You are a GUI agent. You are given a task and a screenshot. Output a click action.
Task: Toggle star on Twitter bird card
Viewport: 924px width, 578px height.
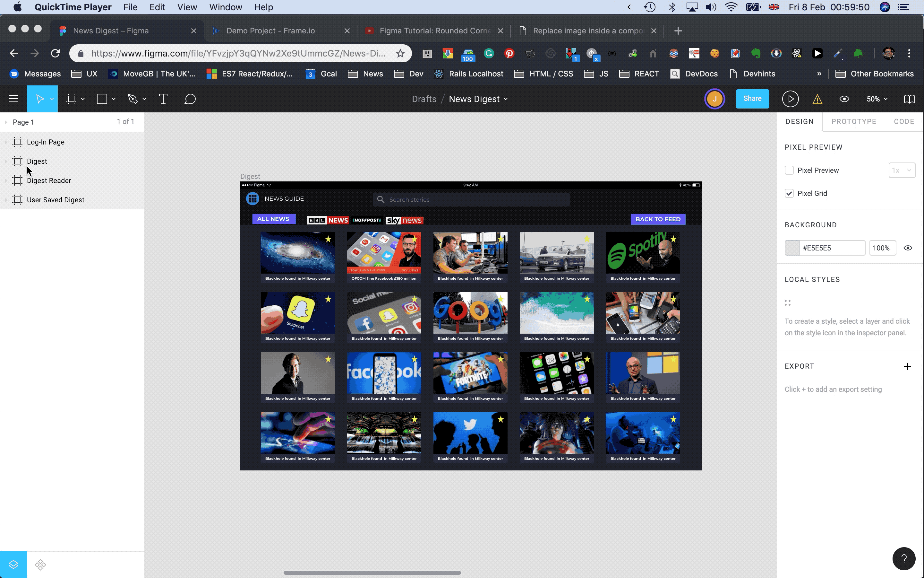point(501,419)
